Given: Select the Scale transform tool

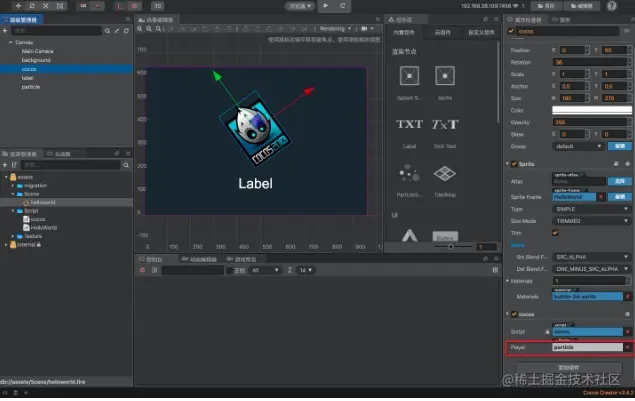Looking at the screenshot, I should (46, 6).
